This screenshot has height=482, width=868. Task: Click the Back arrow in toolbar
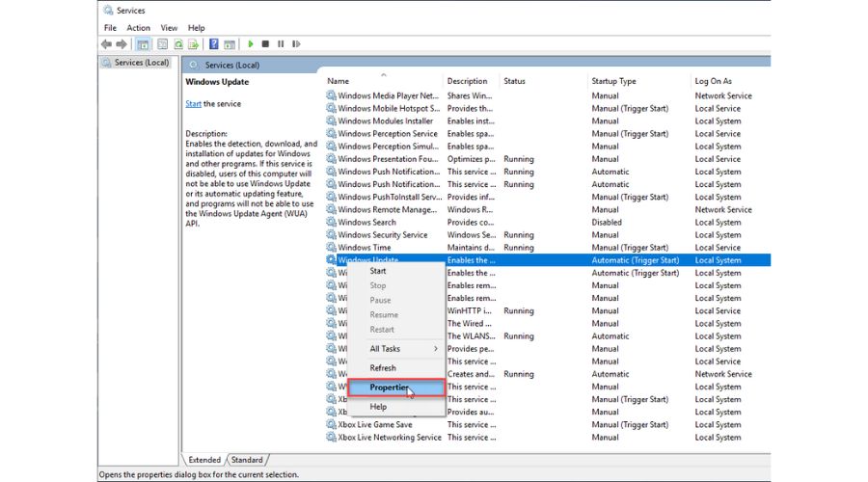click(x=106, y=44)
